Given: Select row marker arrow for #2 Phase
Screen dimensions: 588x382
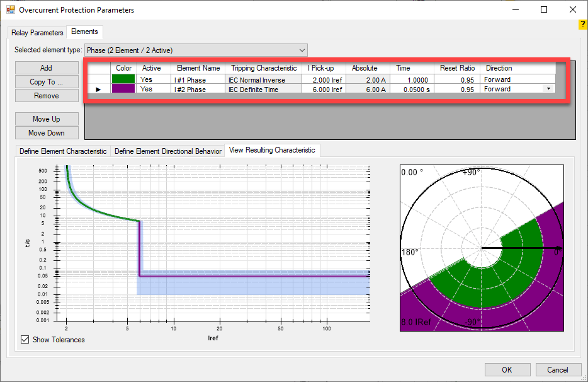Looking at the screenshot, I should pos(98,90).
